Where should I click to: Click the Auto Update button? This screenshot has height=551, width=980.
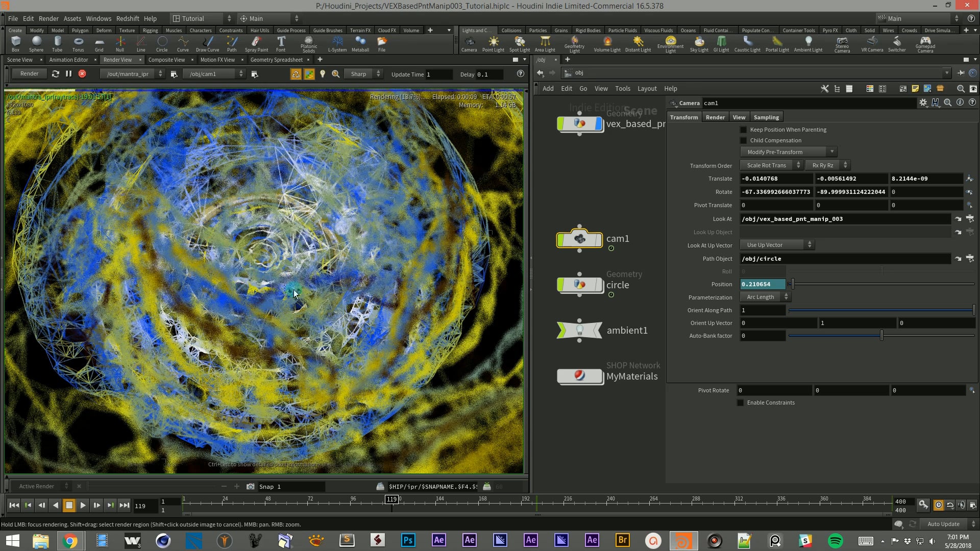point(943,524)
